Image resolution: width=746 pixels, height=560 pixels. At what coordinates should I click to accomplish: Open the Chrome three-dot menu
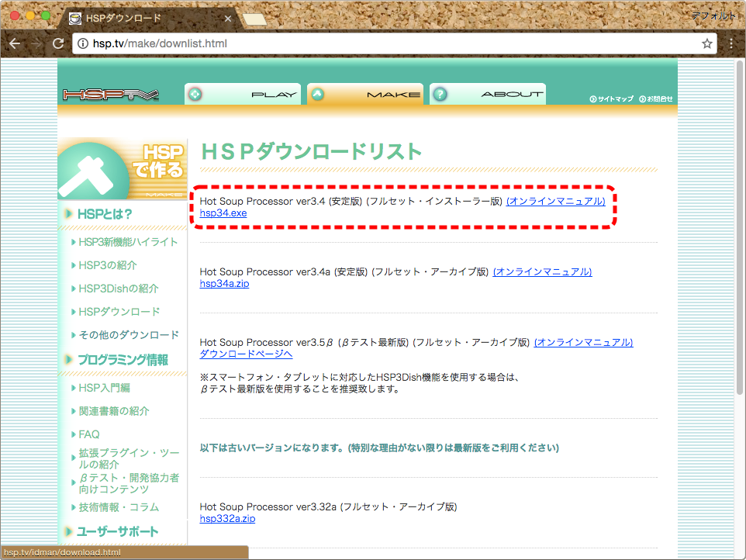[x=731, y=43]
